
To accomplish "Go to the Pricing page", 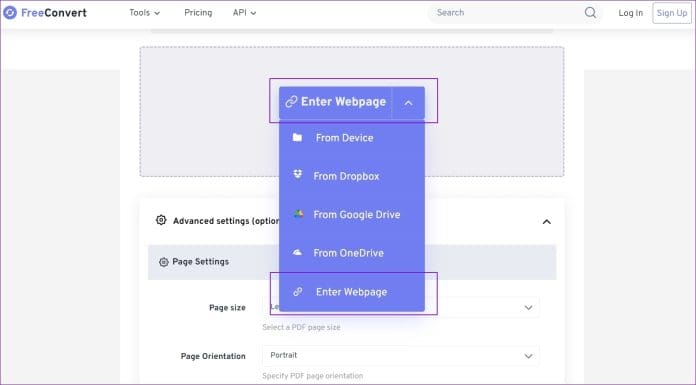I will pyautogui.click(x=198, y=13).
